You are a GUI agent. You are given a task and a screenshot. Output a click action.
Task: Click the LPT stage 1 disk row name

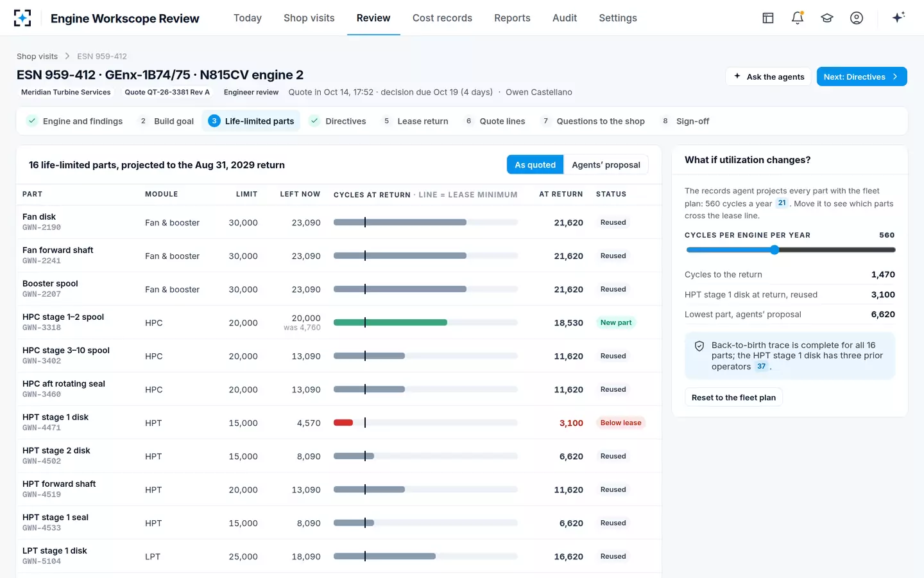coord(55,551)
